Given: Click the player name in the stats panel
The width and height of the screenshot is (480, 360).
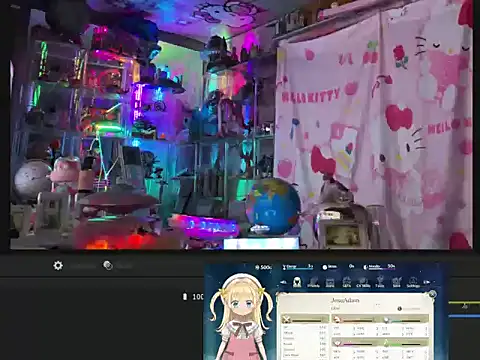Looking at the screenshot, I should (345, 300).
